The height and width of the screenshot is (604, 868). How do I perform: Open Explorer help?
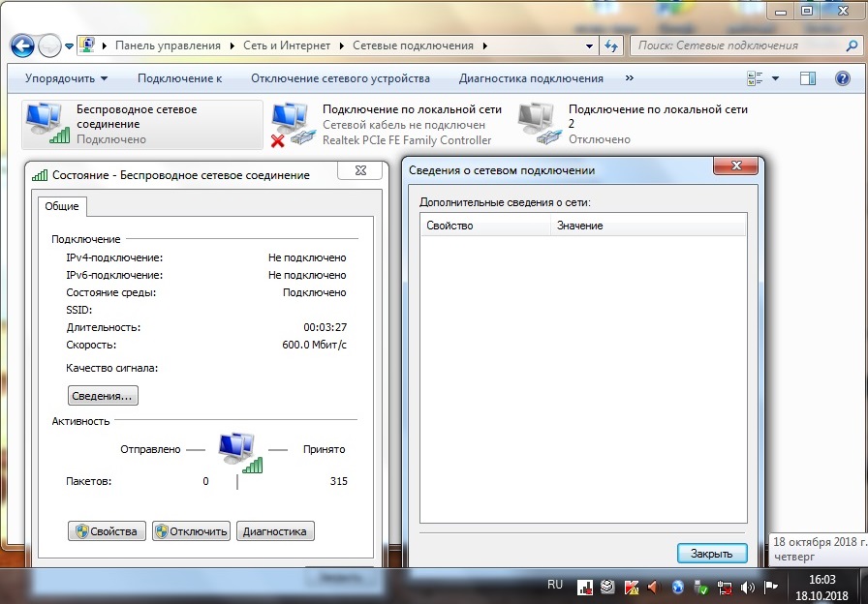(x=843, y=78)
